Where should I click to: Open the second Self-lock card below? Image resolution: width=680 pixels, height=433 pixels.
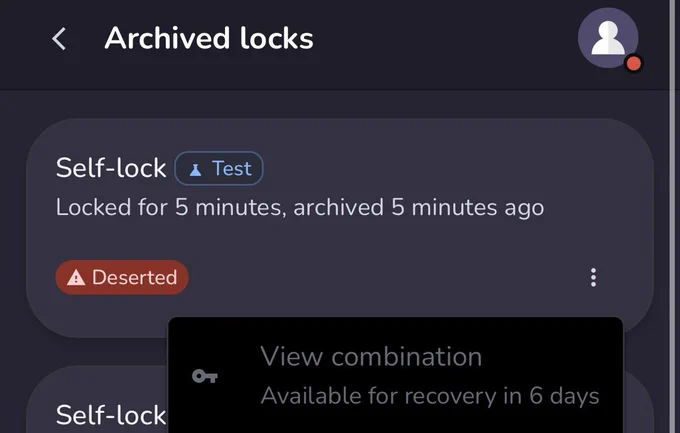[111, 415]
